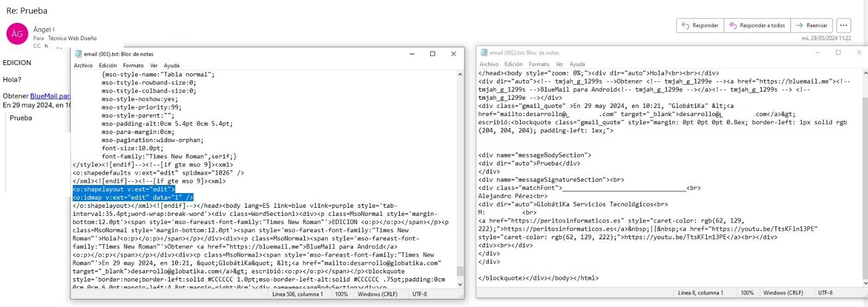The image size is (868, 307).
Task: Click the Reenviar forward button
Action: point(812,25)
